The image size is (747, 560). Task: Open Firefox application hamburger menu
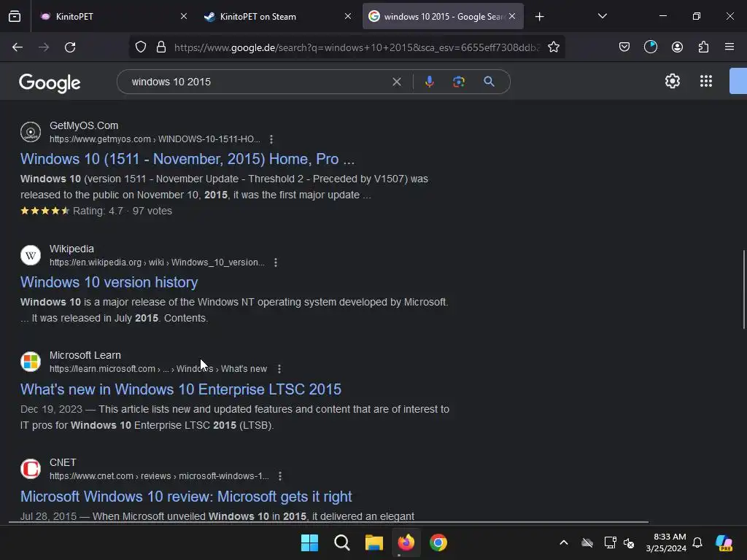pos(729,47)
